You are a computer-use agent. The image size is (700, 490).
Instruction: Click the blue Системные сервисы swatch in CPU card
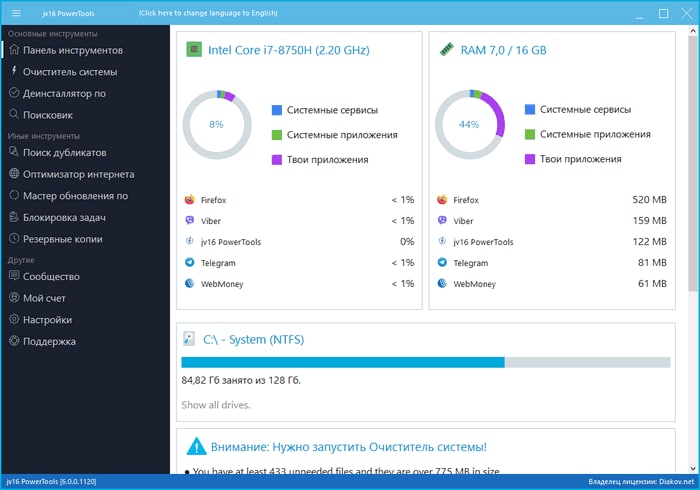point(277,110)
